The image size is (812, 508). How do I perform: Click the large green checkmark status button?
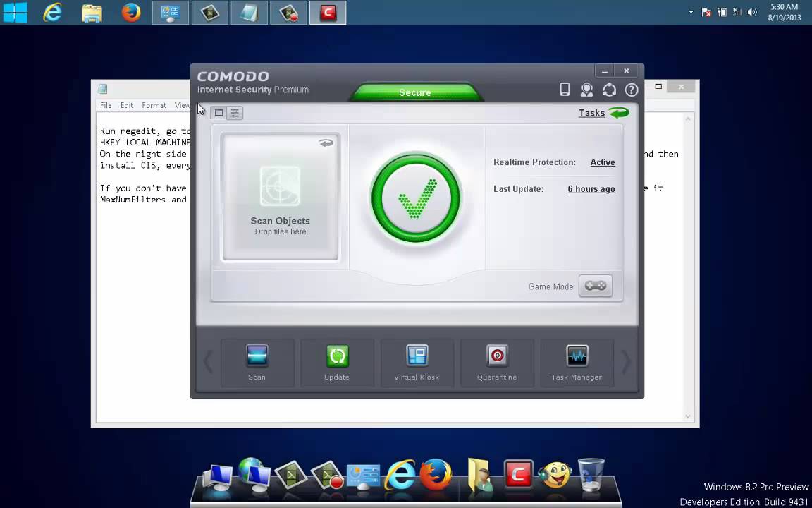click(x=416, y=198)
